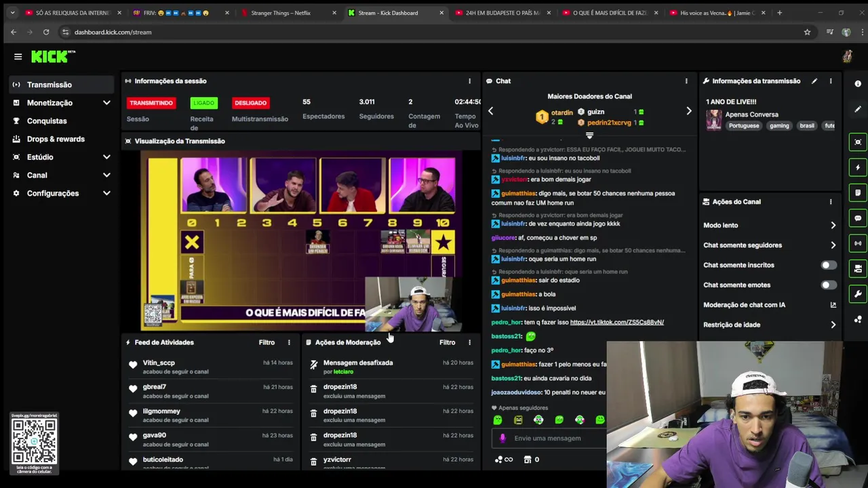Open Conquistas in the left sidebar
Screen dimensions: 868x488
coord(47,121)
